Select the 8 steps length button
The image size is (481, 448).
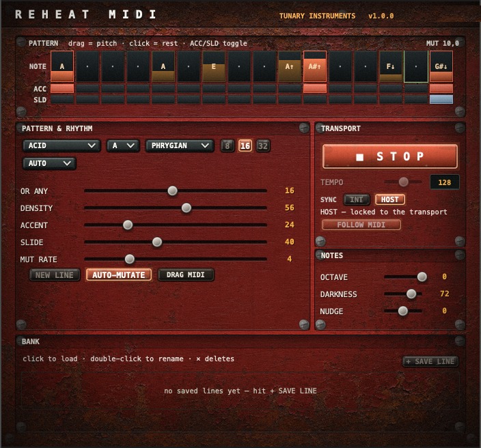click(228, 145)
